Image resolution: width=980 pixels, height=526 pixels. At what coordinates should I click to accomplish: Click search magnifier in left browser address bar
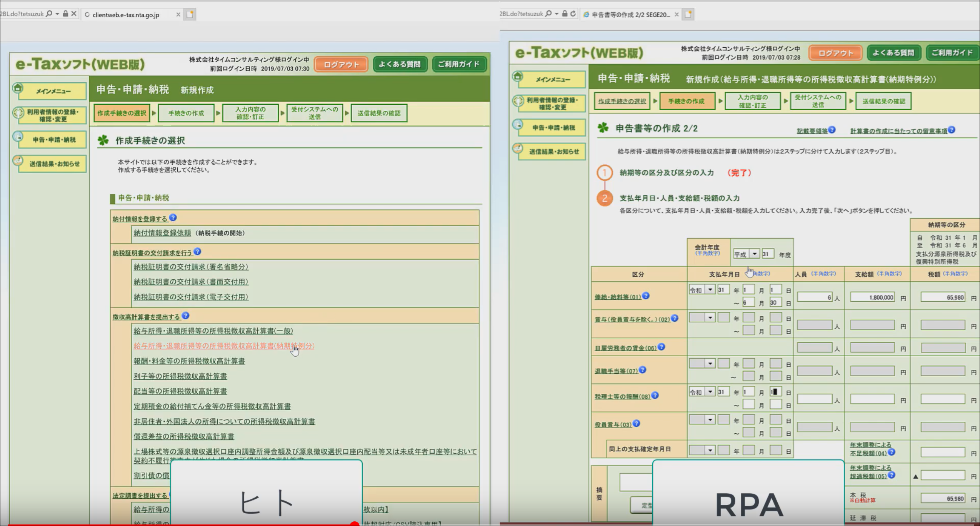tap(49, 14)
